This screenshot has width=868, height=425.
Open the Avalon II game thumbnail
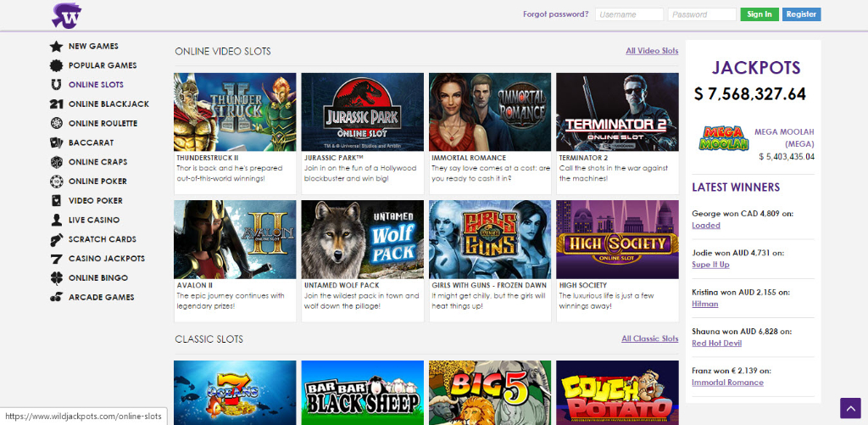(x=236, y=239)
